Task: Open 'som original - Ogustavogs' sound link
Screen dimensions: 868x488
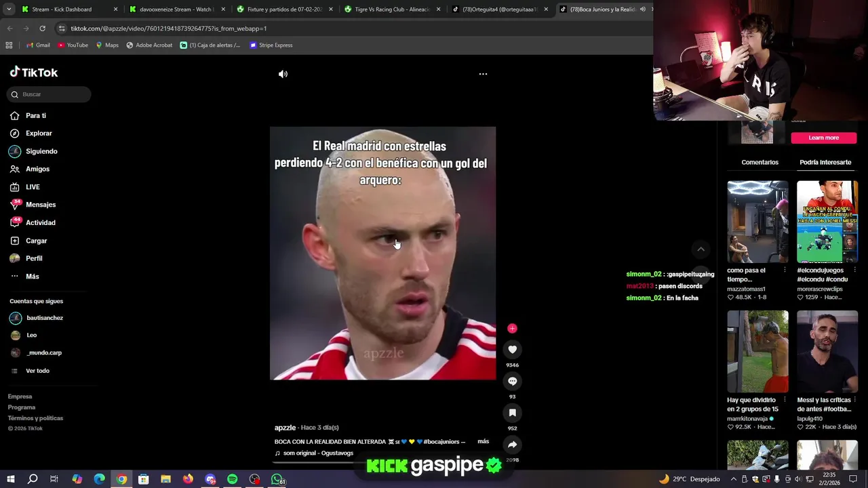Action: pyautogui.click(x=314, y=453)
